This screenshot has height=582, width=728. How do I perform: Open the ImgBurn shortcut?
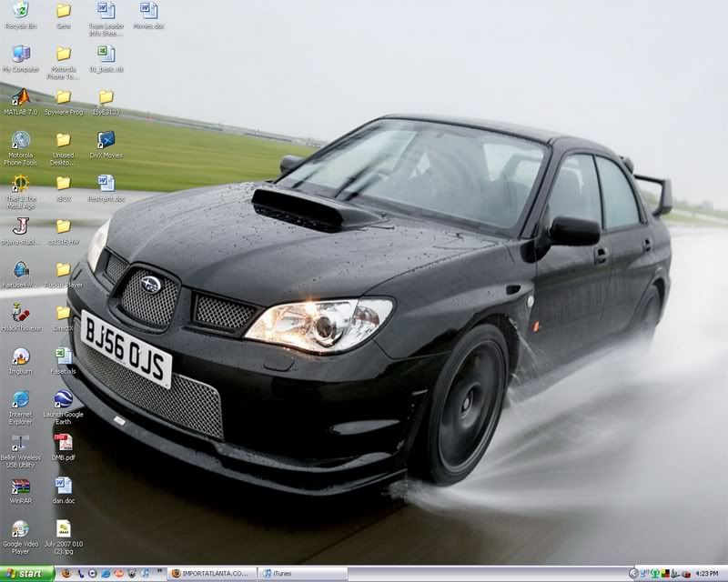click(x=20, y=356)
